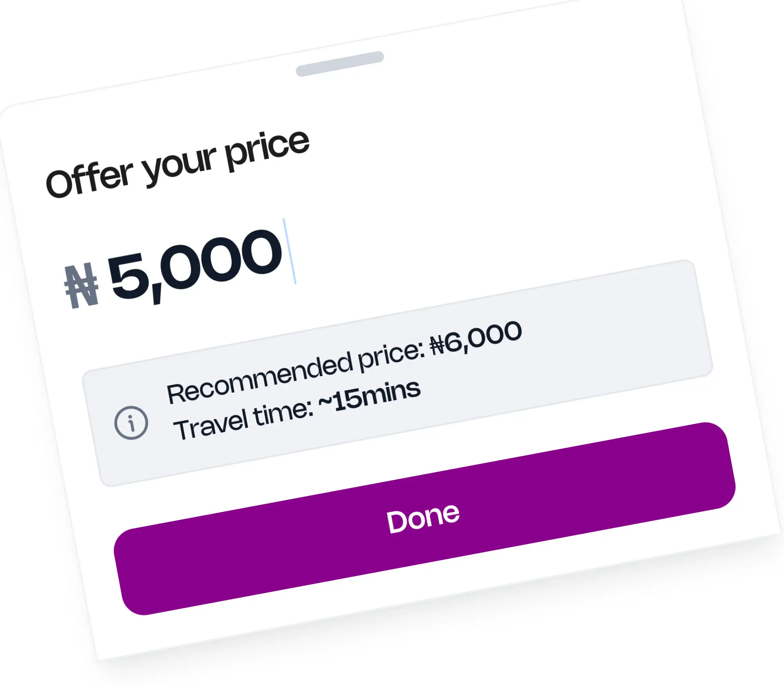The height and width of the screenshot is (686, 784).
Task: Tap the Naira sign before 6,000
Action: click(x=437, y=345)
